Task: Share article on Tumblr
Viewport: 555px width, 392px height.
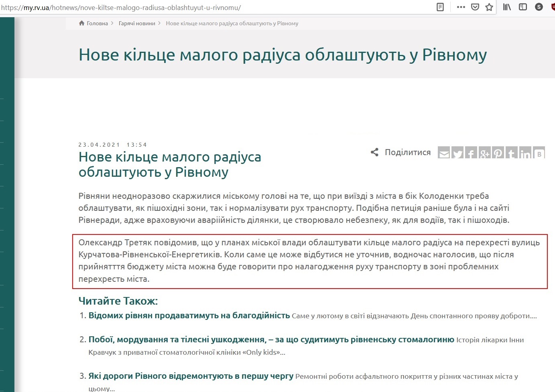Action: 512,153
